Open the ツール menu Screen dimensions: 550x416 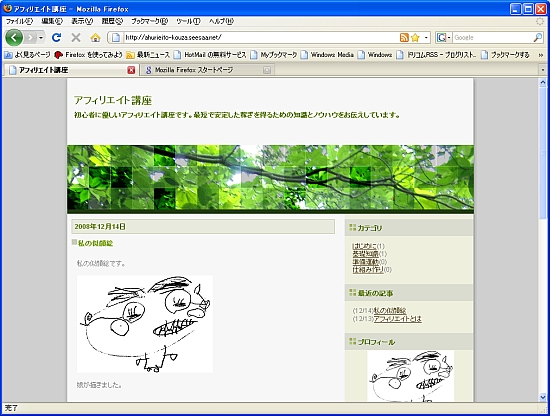tap(188, 21)
